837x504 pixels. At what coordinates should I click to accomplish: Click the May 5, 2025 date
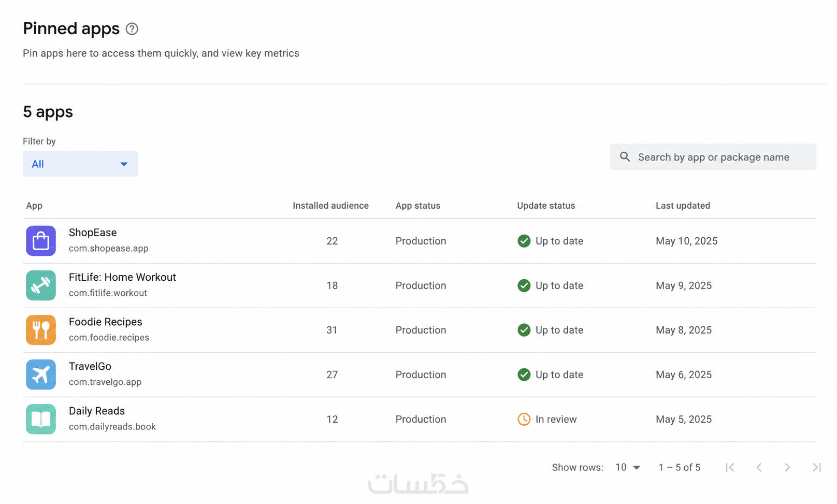pos(684,419)
